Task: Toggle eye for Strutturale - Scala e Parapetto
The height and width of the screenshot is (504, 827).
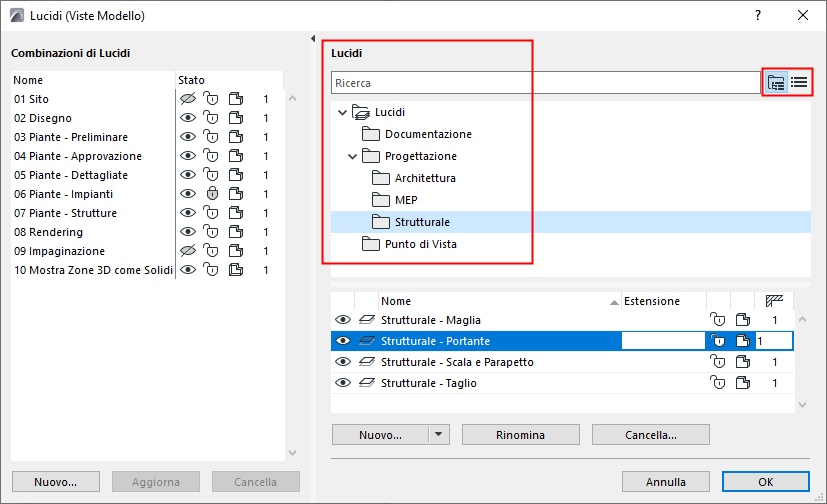Action: tap(343, 362)
